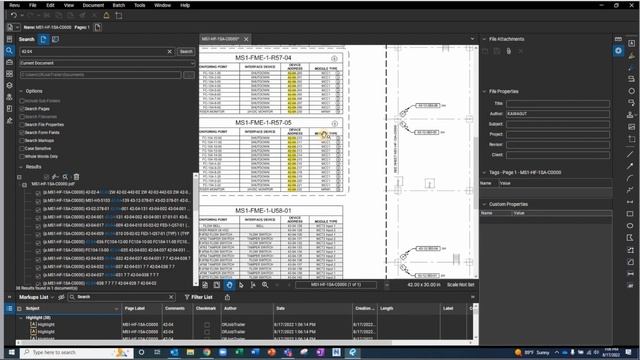Viewport: 640px width, 360px height.
Task: Click the Crop tool icon in the top toolbar
Action: [x=119, y=16]
